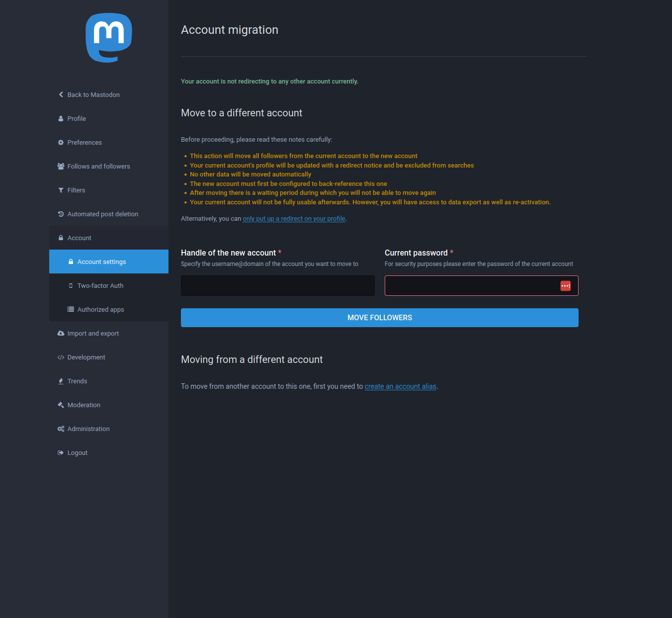Expand the Account section in the sidebar
672x618 pixels.
coord(79,238)
